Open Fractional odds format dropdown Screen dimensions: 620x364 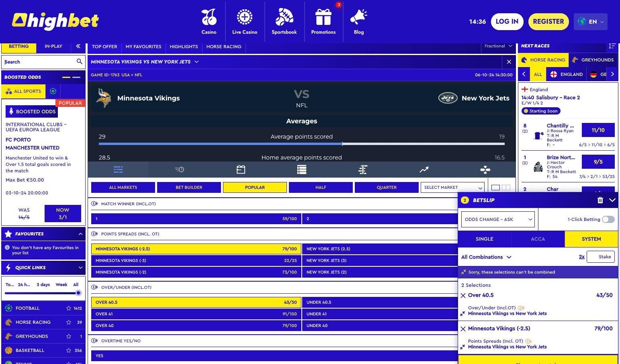click(x=498, y=46)
